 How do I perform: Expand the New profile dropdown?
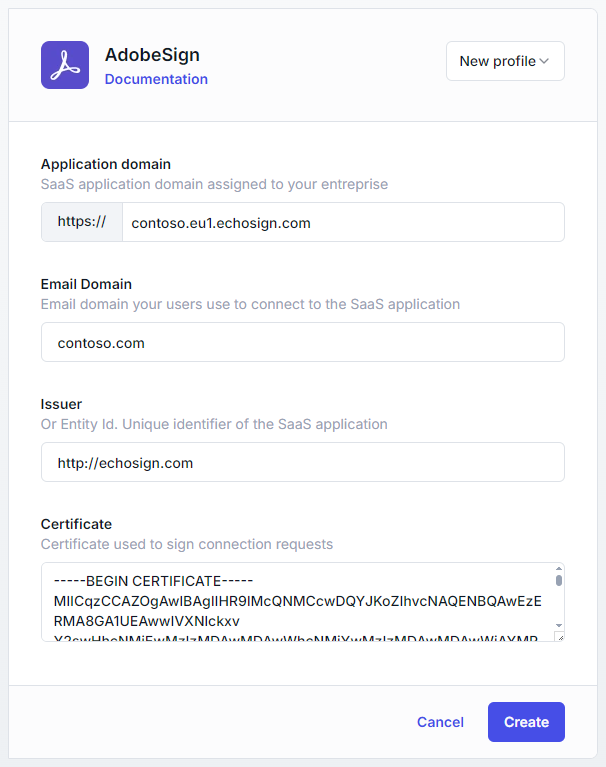coord(504,61)
